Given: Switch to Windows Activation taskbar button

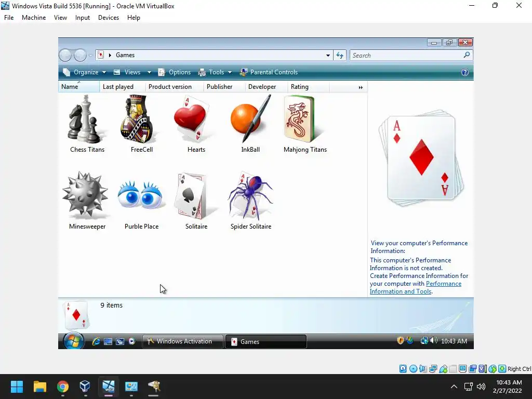Looking at the screenshot, I should tap(182, 341).
